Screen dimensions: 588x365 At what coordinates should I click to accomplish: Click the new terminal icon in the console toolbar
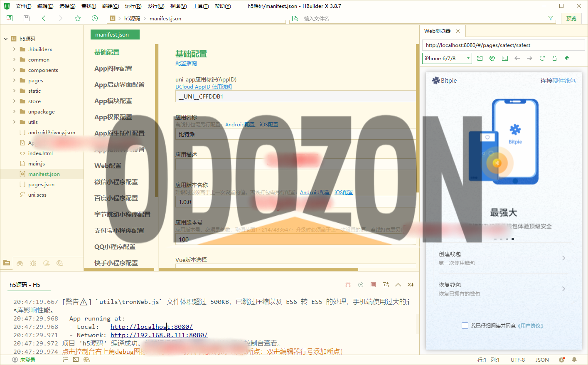coord(386,285)
